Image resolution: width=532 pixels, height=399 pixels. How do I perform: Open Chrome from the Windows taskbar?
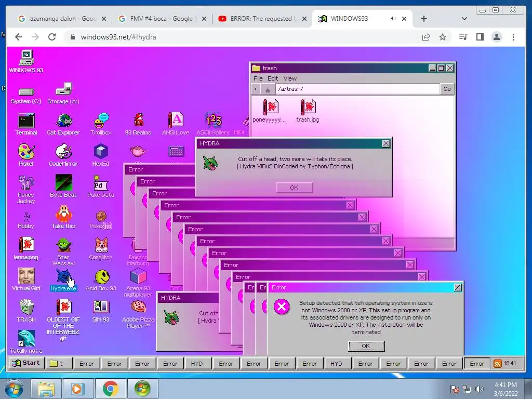(x=110, y=389)
